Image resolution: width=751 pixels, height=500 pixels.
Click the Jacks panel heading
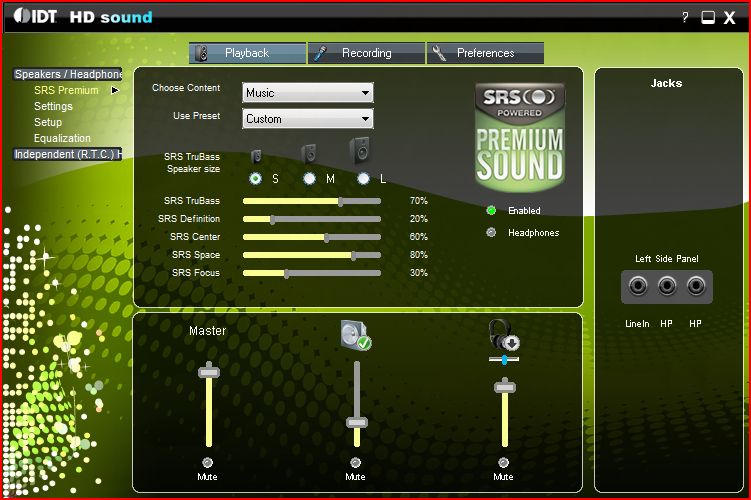click(666, 83)
